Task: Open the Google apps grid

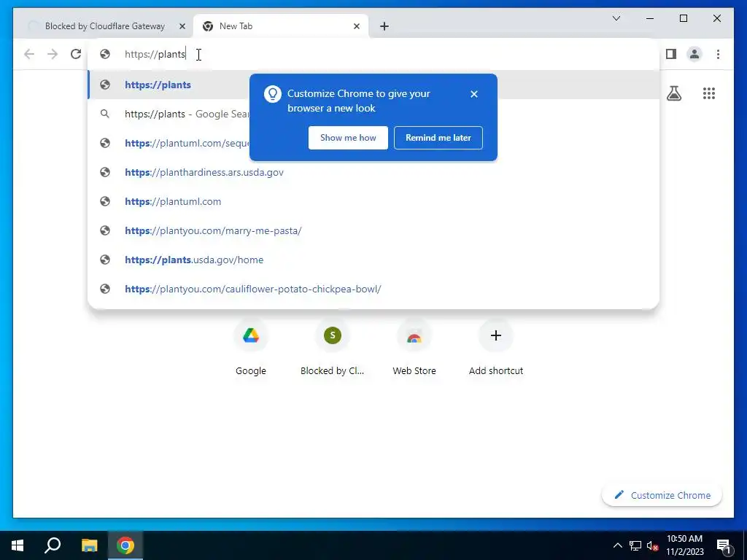Action: tap(709, 93)
